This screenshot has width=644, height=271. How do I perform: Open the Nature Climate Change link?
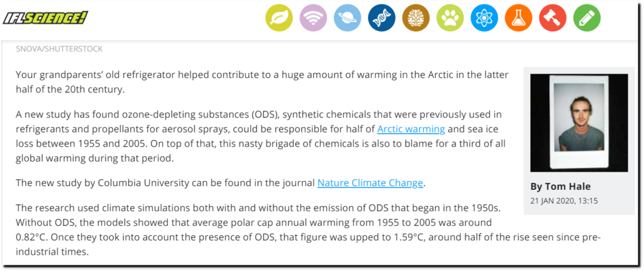[370, 183]
